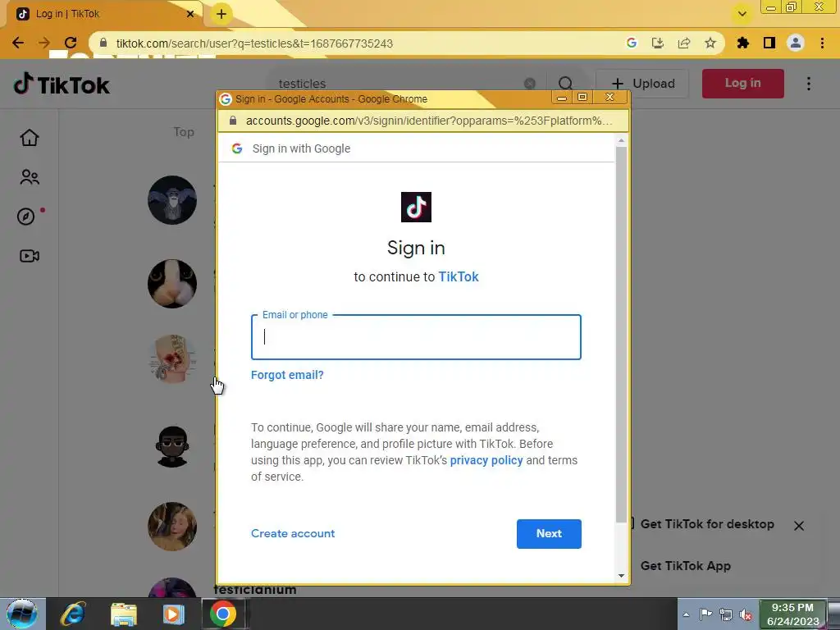Close the Log in | TikTok tab

(x=190, y=14)
